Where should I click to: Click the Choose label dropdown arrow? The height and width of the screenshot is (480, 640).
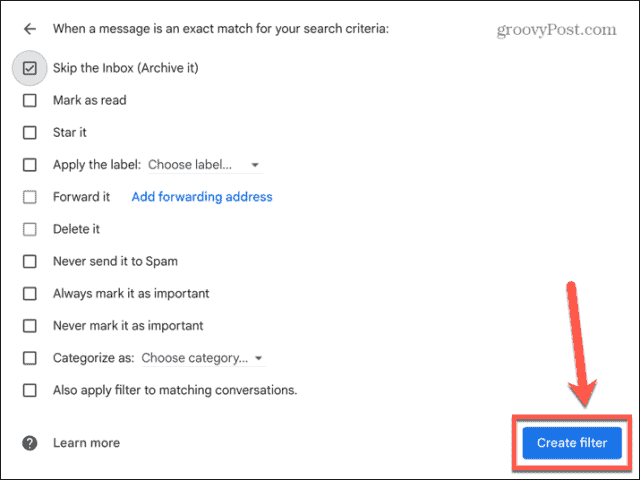255,165
